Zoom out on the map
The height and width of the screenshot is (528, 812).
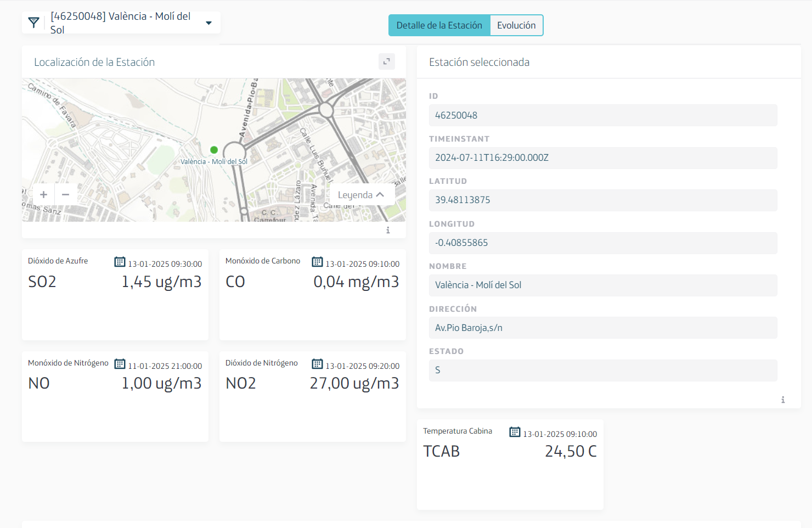tap(66, 194)
